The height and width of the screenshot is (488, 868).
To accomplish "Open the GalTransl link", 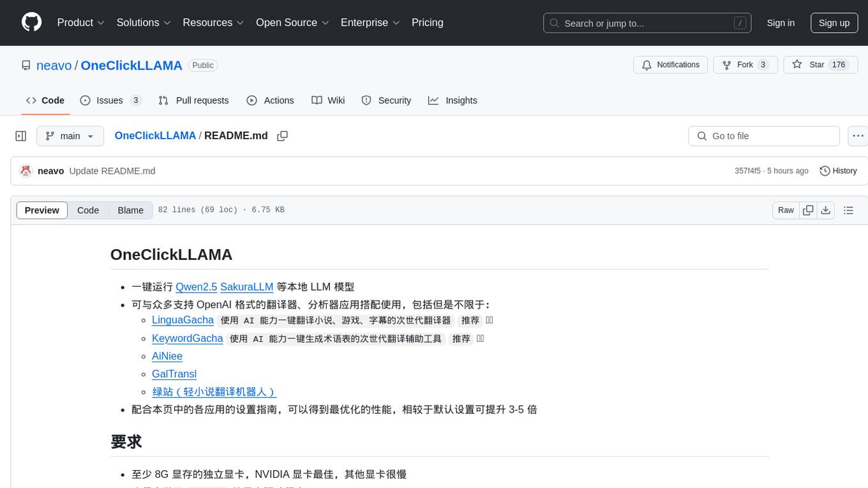I will (174, 374).
